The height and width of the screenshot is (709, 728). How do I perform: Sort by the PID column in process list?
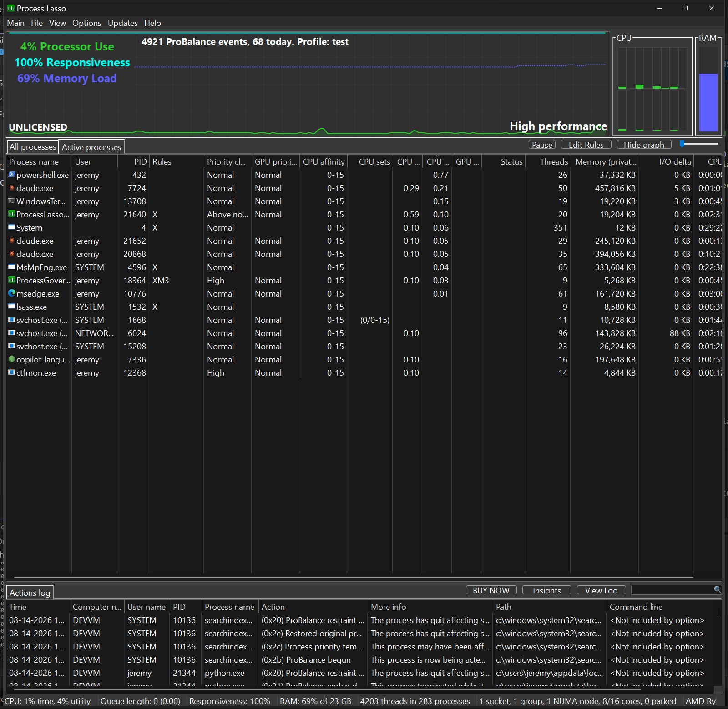[x=133, y=162]
